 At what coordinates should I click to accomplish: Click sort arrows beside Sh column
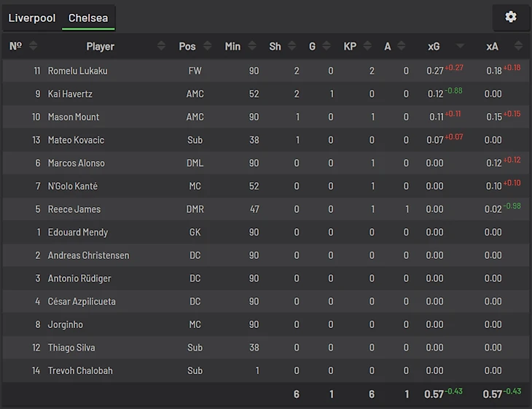[292, 46]
